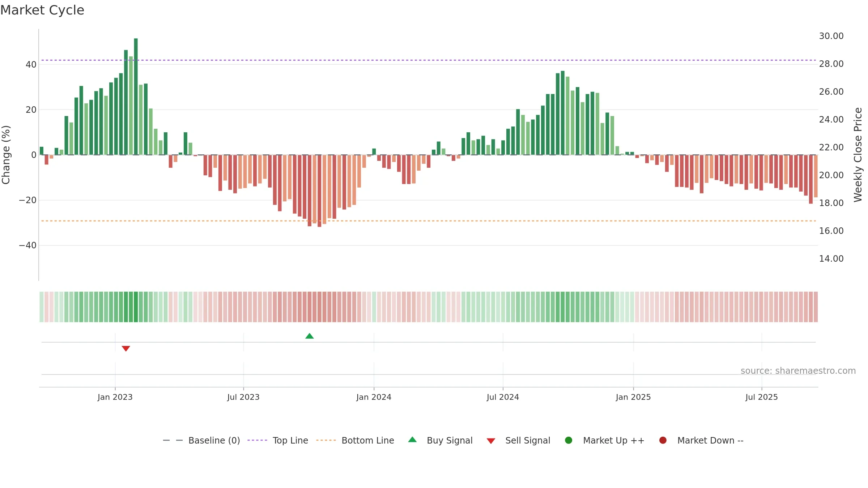Click the 14.00 price tick label

pyautogui.click(x=831, y=259)
